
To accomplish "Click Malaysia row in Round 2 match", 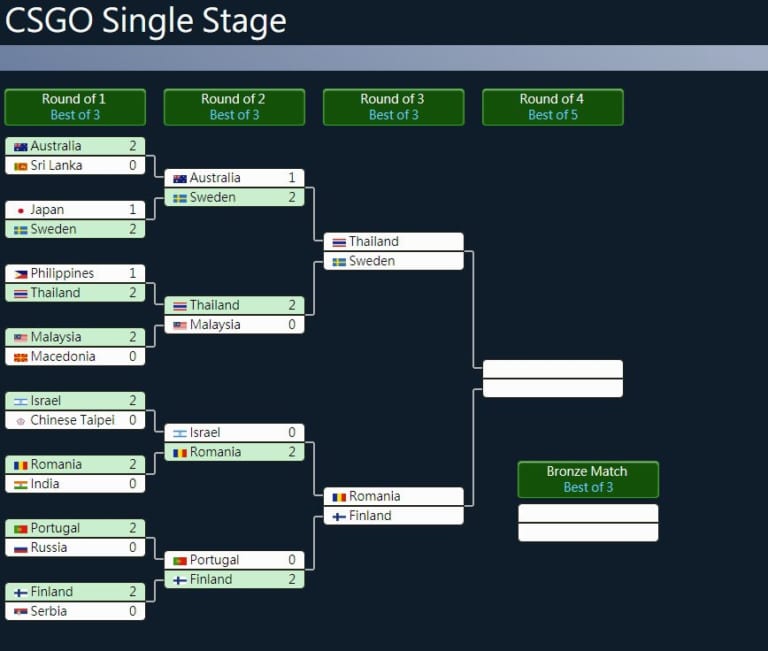I will pyautogui.click(x=234, y=325).
